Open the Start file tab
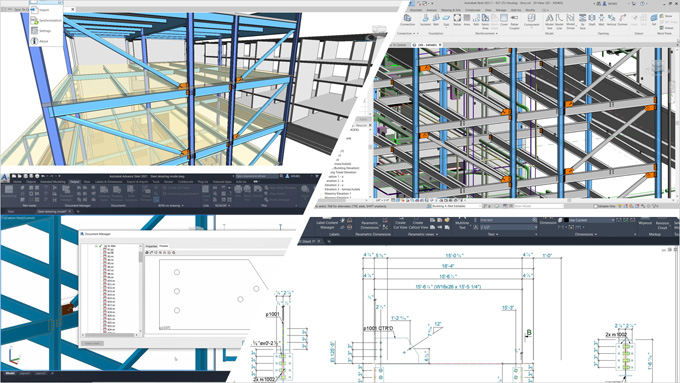680x383 pixels. pyautogui.click(x=10, y=212)
